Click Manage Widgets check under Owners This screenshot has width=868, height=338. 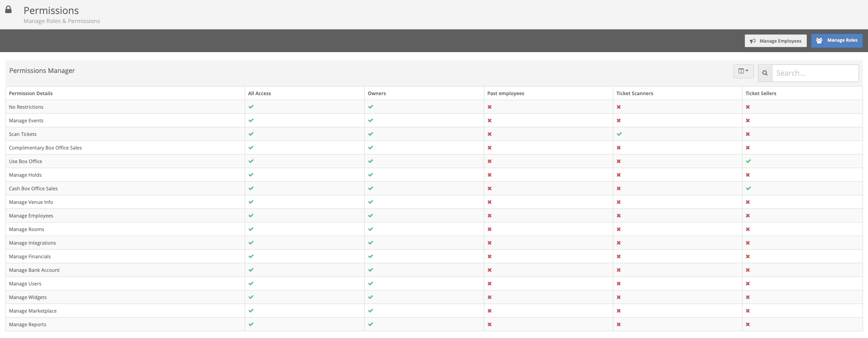point(371,297)
